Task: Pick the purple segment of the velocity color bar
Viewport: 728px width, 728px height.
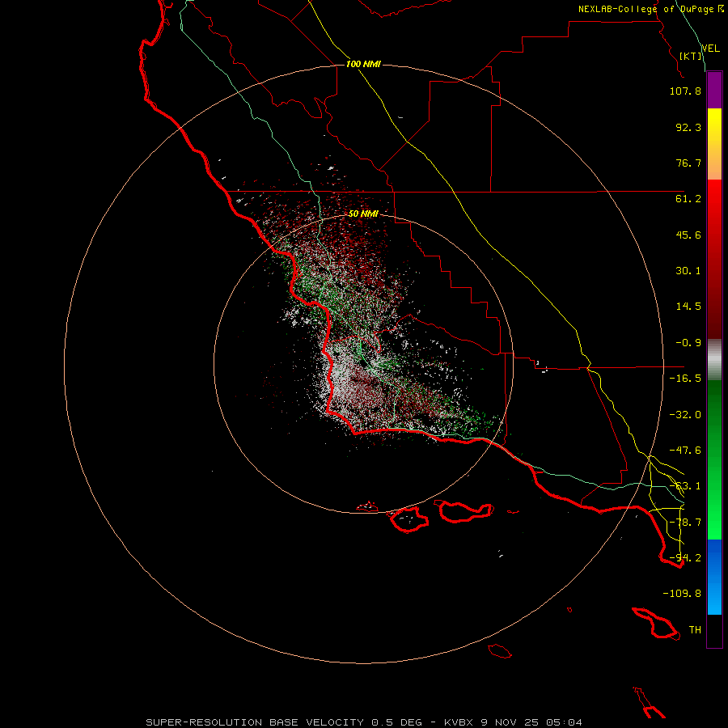Action: 714,90
